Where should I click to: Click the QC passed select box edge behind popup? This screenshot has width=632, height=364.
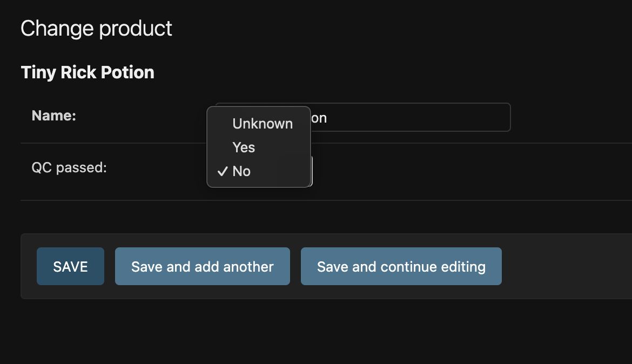pyautogui.click(x=312, y=171)
